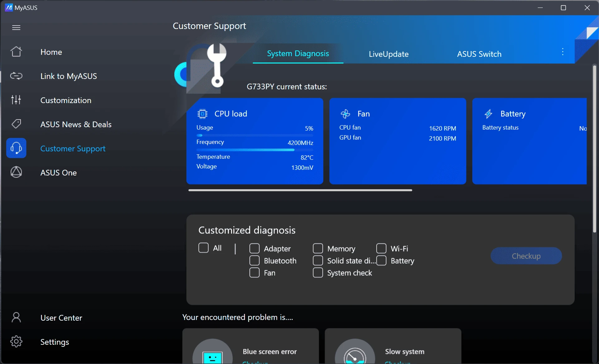The height and width of the screenshot is (364, 599).
Task: Open the ASUS Switch tab
Action: pyautogui.click(x=479, y=54)
